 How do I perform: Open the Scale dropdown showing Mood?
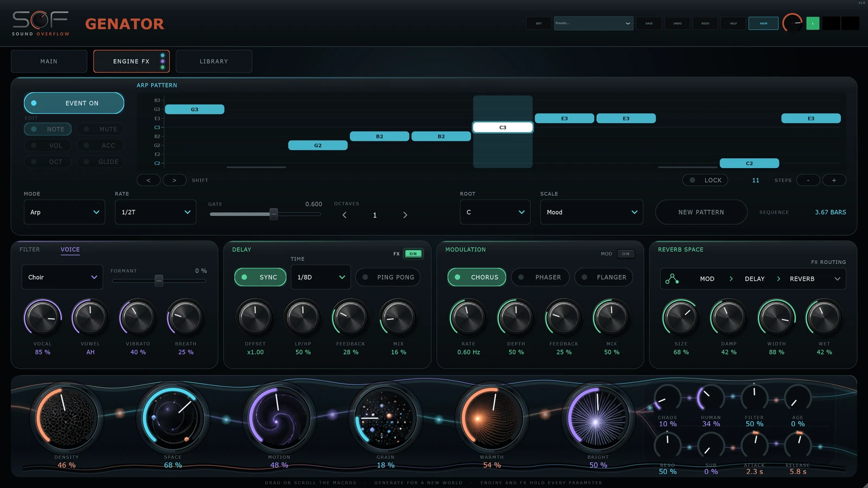(592, 212)
